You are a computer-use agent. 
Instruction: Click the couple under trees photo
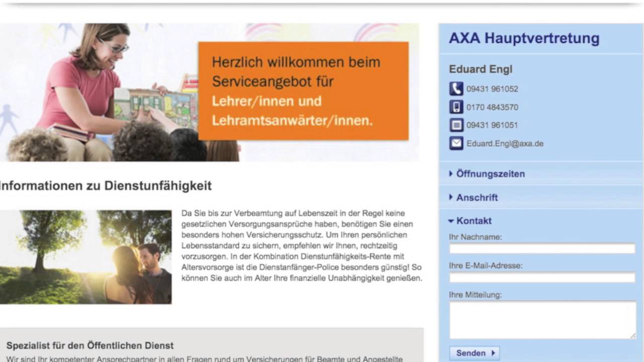pos(86,257)
